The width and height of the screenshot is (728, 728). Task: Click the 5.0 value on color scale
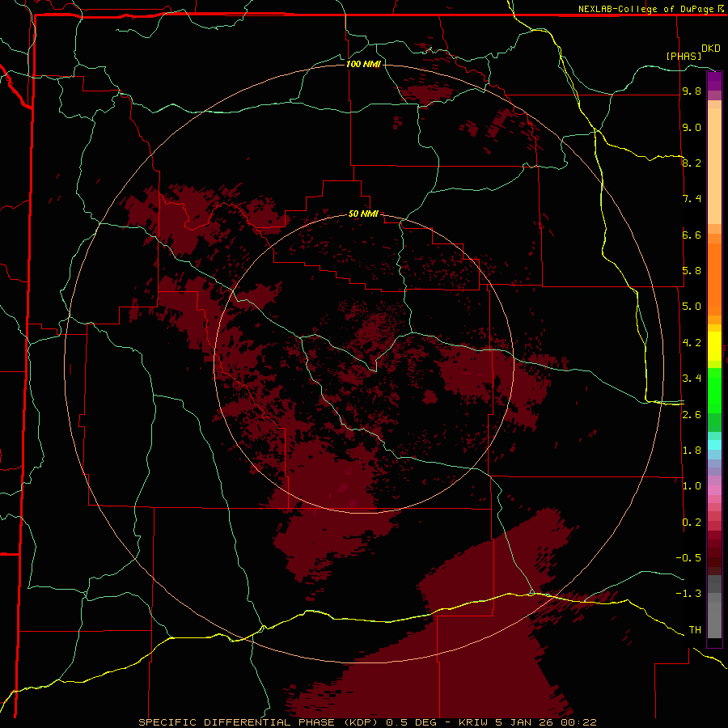pyautogui.click(x=692, y=307)
